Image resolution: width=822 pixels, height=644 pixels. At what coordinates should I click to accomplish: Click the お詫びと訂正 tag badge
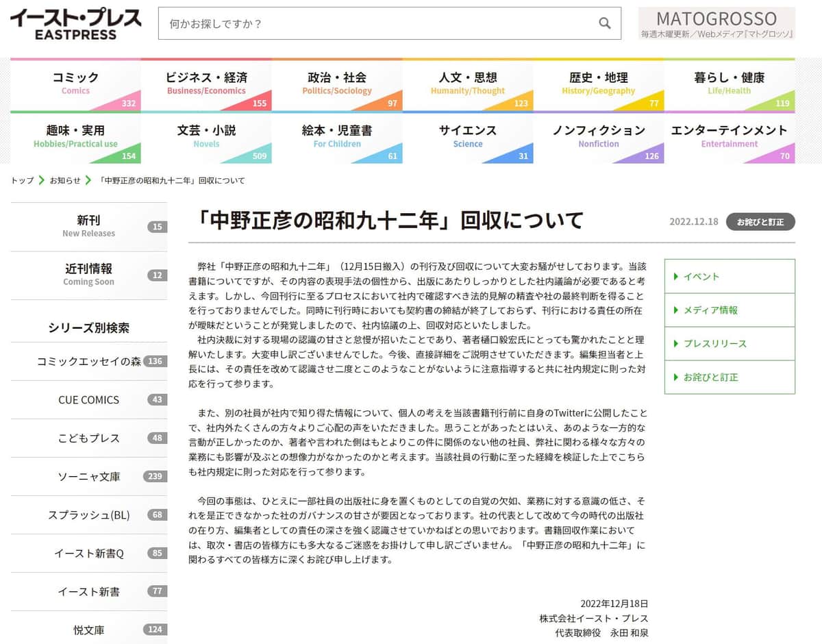(760, 222)
